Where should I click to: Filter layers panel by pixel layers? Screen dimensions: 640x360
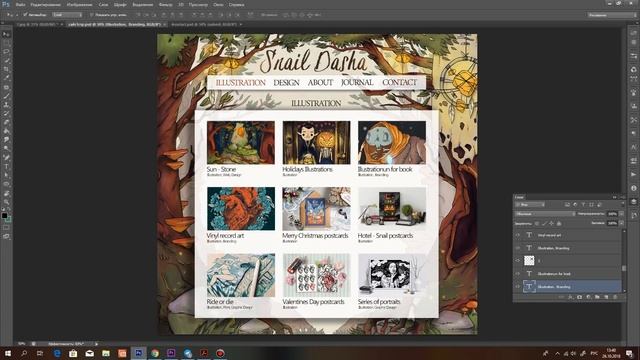[x=567, y=204]
